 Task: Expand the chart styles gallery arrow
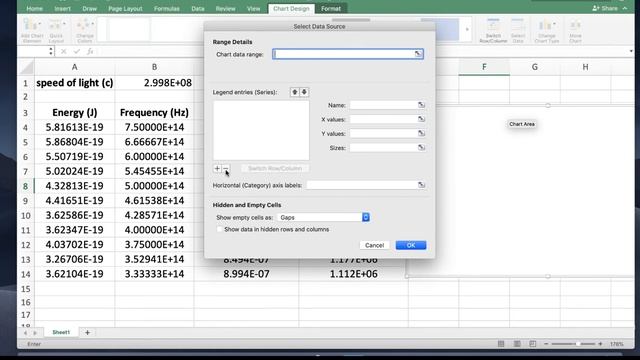(467, 29)
